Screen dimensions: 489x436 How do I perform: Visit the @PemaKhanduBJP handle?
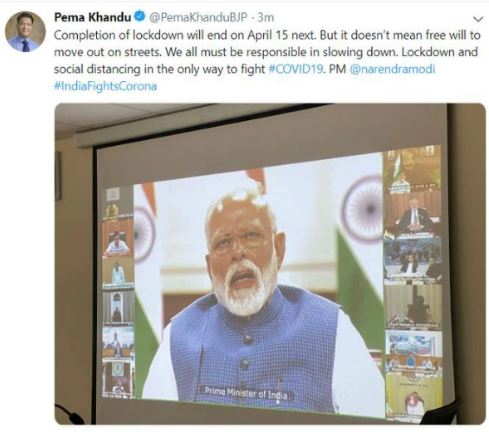click(198, 17)
